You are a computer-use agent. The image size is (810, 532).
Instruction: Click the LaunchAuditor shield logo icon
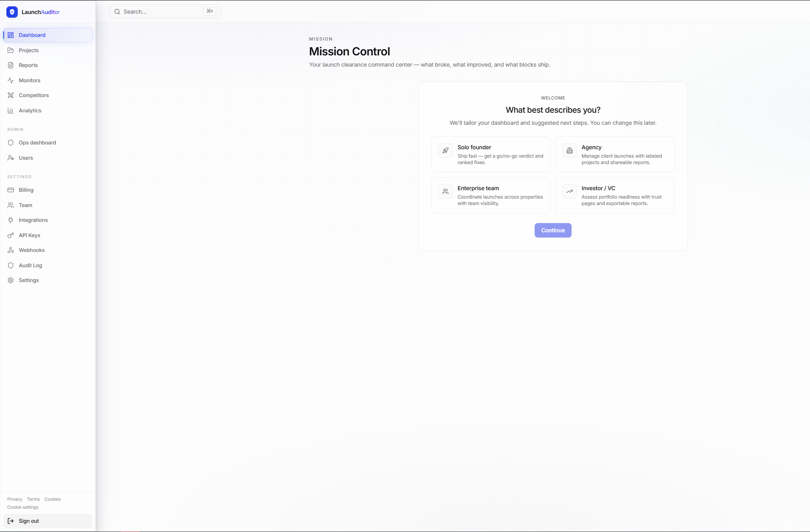coord(12,12)
